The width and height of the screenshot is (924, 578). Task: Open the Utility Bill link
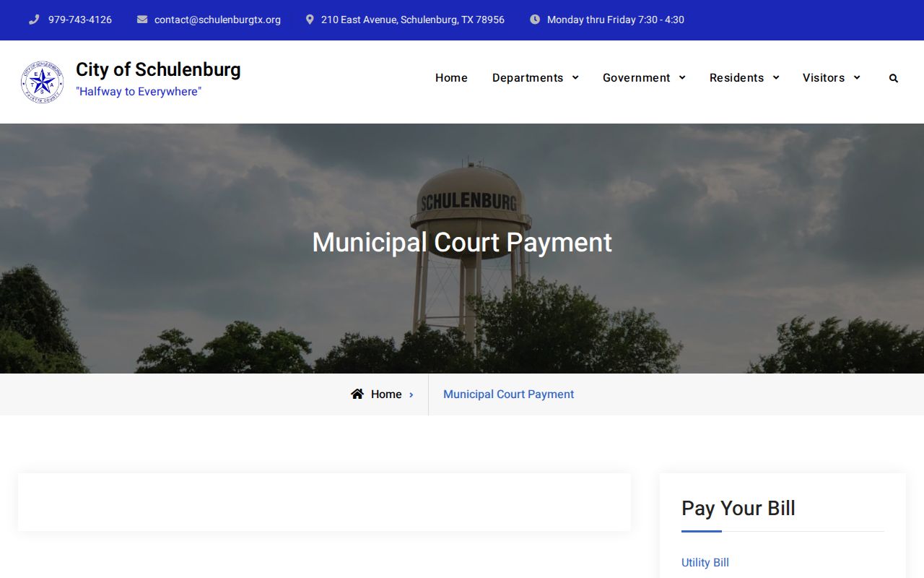pos(705,562)
